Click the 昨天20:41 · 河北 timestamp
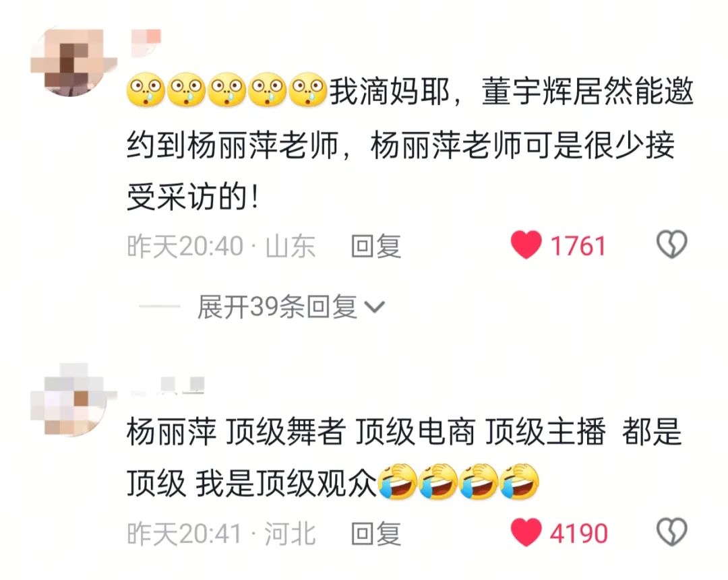This screenshot has width=728, height=580. coord(221,533)
